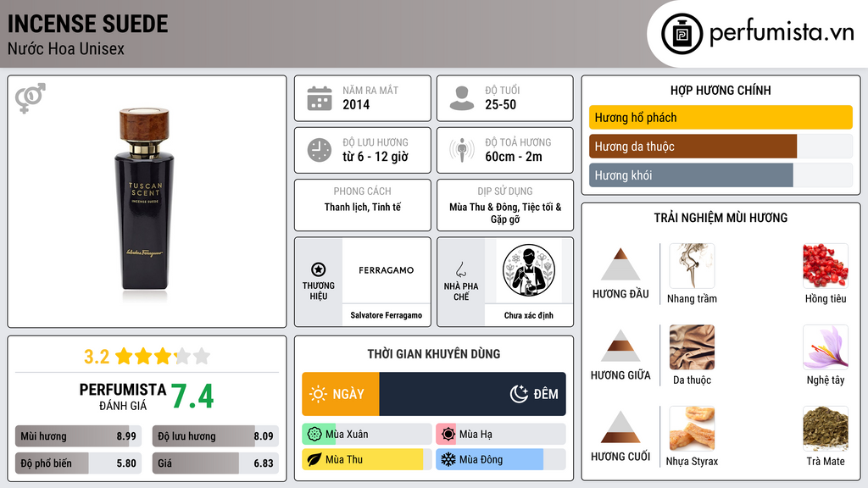Click the perfumista.vn perfume bottle logo icon
This screenshot has width=868, height=488.
682,34
